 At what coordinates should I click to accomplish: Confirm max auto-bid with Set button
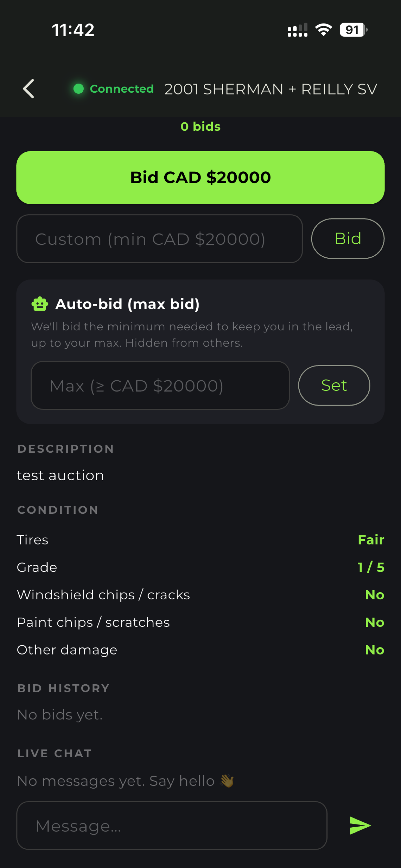[x=334, y=386]
